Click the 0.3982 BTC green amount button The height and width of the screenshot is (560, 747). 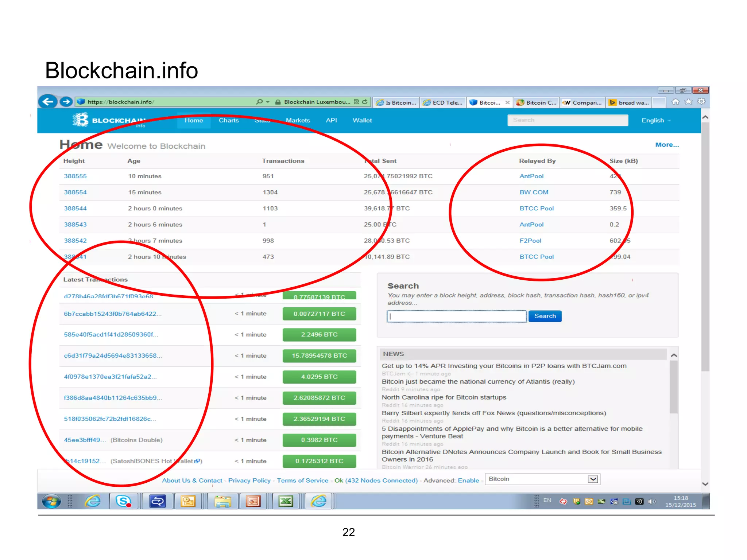point(319,440)
